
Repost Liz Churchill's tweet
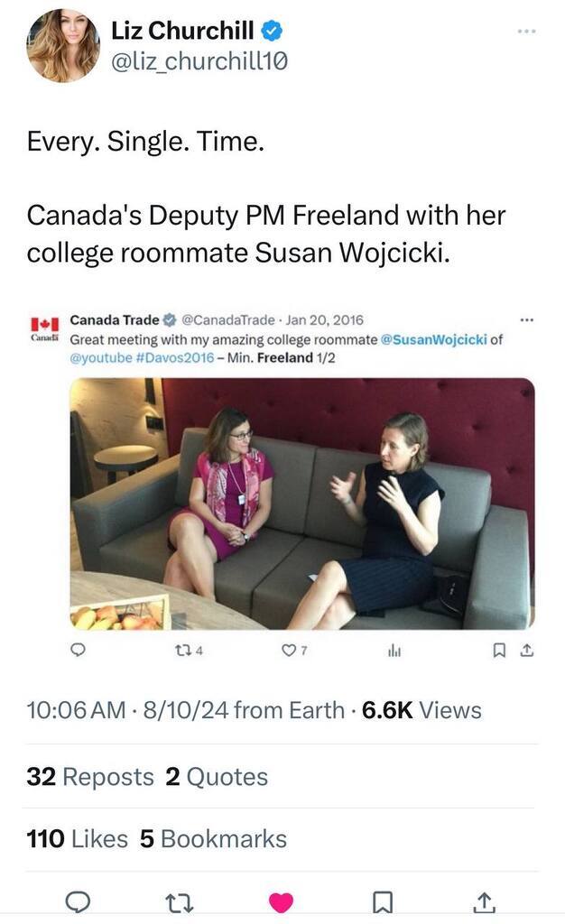[181, 901]
